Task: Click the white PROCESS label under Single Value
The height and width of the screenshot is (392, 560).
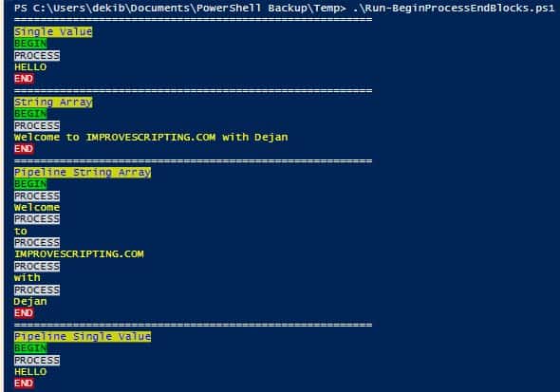Action: click(x=37, y=55)
